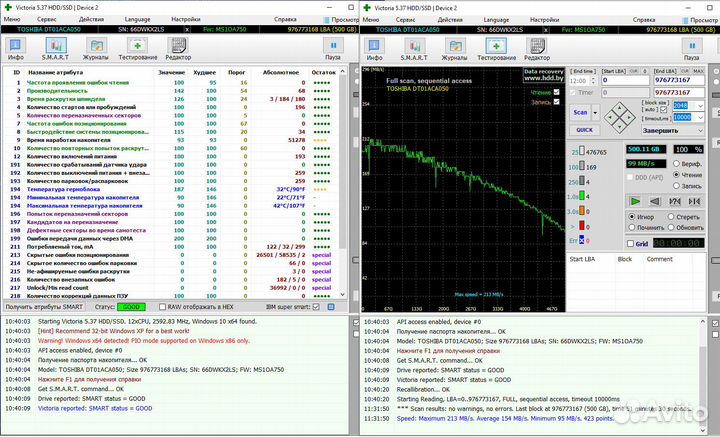Click the QUICK scan button
720x437 pixels.
pyautogui.click(x=583, y=128)
